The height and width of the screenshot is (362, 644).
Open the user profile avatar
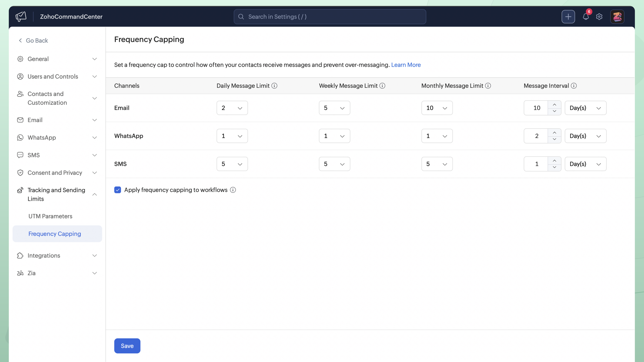pos(617,17)
